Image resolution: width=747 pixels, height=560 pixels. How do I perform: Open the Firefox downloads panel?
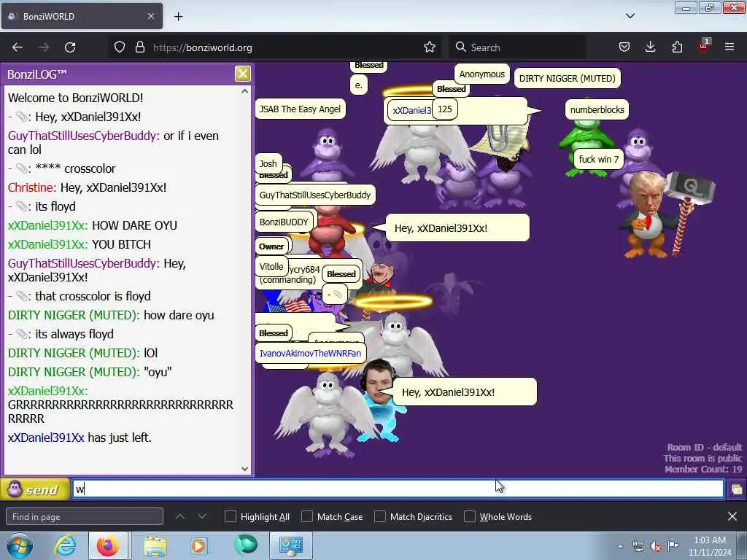(x=650, y=47)
